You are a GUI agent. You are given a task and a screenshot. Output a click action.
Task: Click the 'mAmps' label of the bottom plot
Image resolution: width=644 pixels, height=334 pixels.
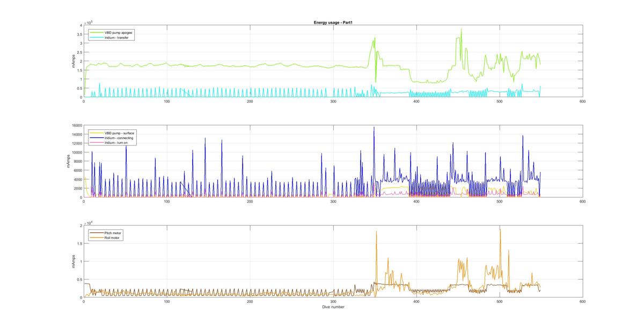pos(74,262)
